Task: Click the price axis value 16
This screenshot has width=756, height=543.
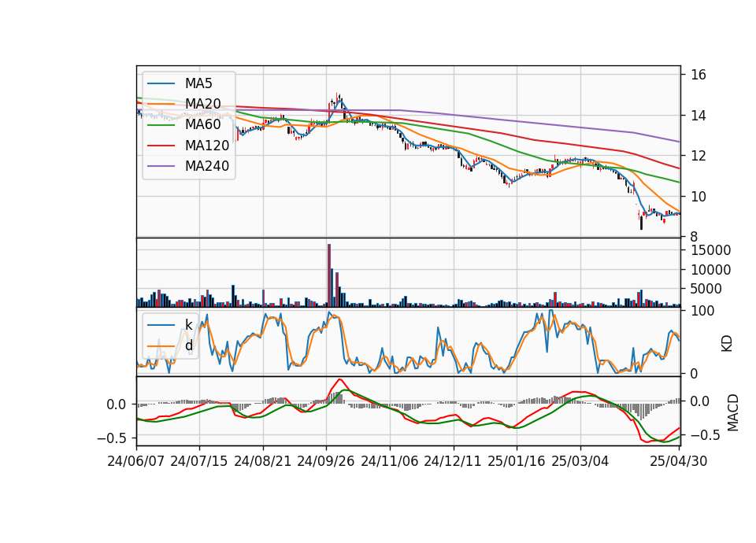Action: point(699,75)
